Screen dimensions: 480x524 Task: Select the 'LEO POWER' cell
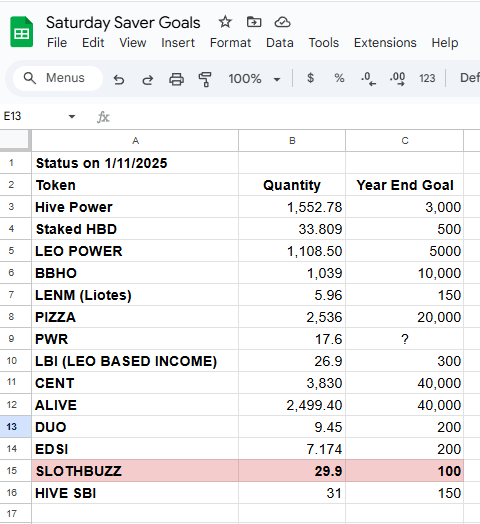pos(135,251)
